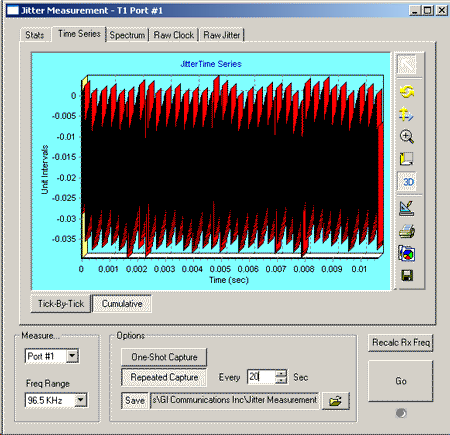The image size is (450, 435).
Task: Toggle the Cumulative view button
Action: coord(122,304)
